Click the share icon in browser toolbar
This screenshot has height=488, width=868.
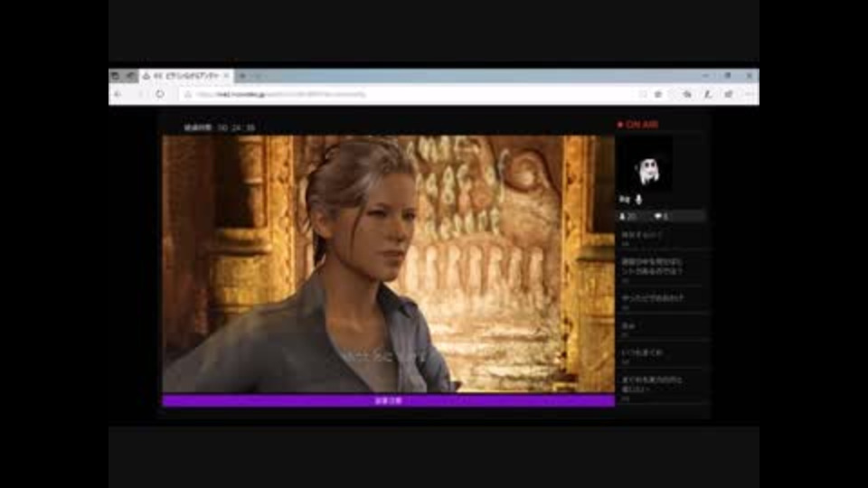point(729,95)
